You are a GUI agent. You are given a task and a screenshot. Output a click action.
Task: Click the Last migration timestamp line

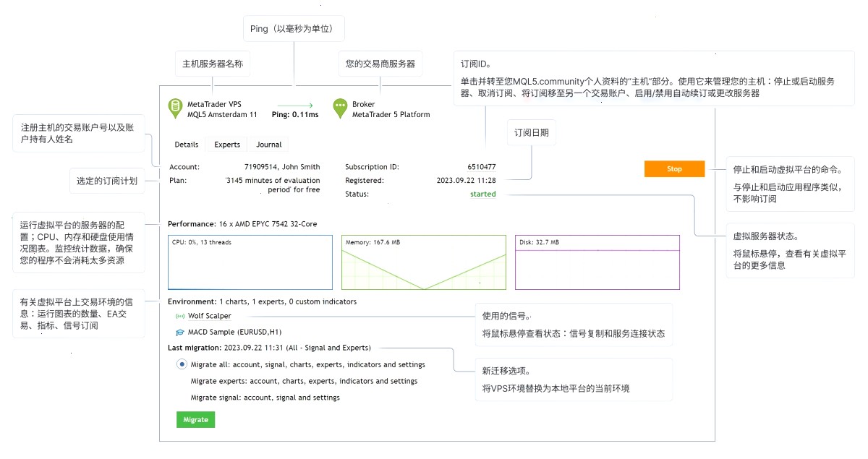coord(269,348)
